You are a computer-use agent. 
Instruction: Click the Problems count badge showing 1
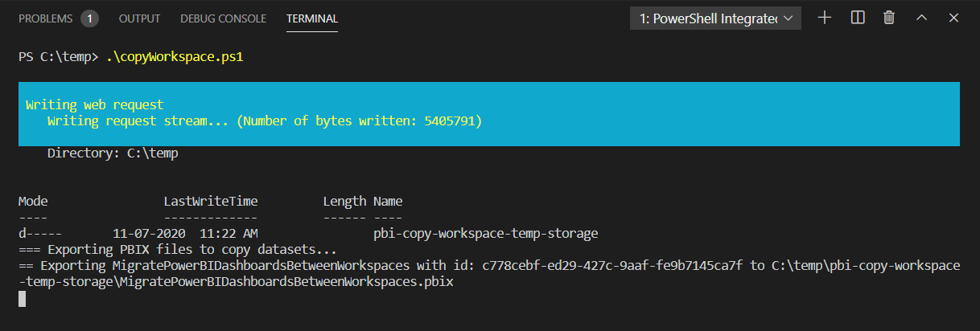(x=89, y=18)
